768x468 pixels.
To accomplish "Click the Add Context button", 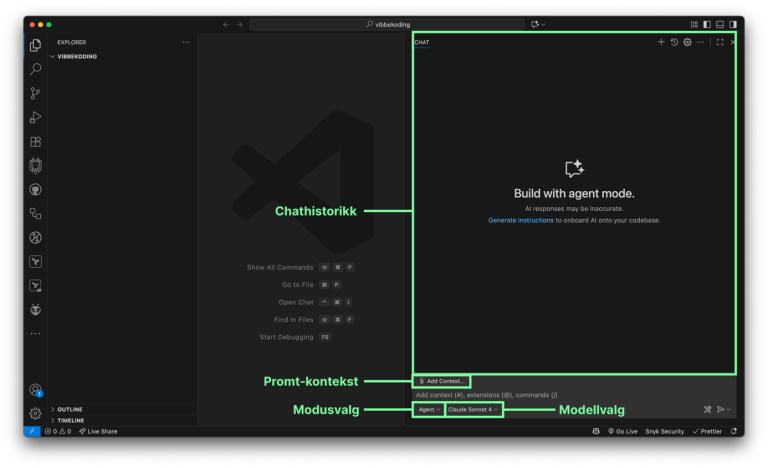I will (x=441, y=381).
